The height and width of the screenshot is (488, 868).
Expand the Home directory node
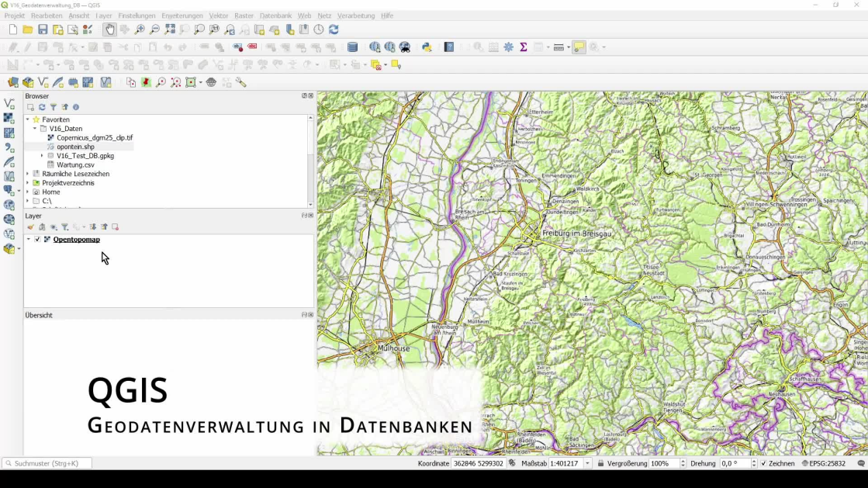(28, 192)
